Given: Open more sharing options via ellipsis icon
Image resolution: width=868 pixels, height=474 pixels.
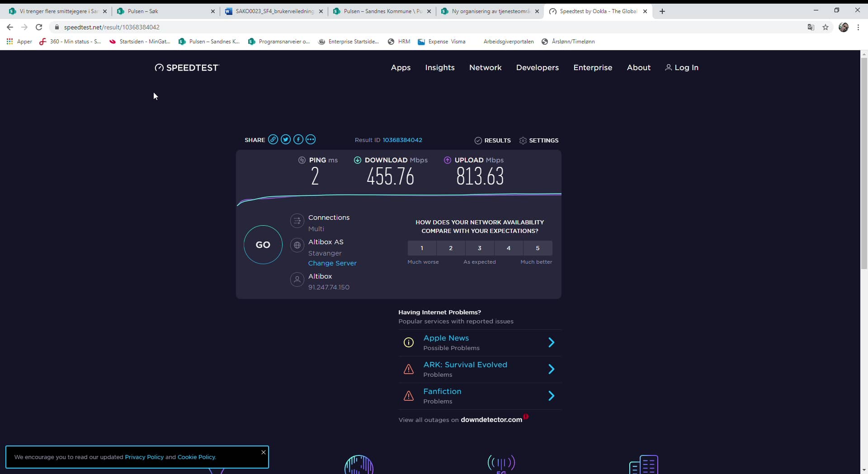Looking at the screenshot, I should pyautogui.click(x=311, y=140).
